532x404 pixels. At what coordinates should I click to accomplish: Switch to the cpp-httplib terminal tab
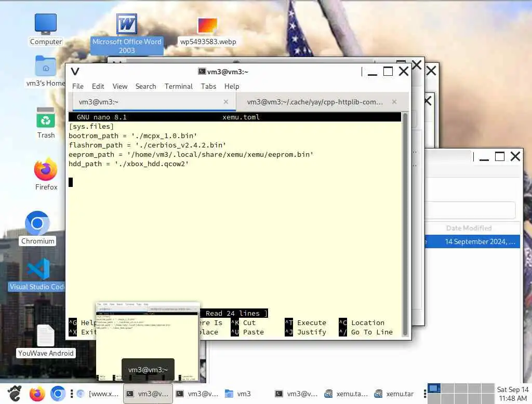[x=314, y=102]
